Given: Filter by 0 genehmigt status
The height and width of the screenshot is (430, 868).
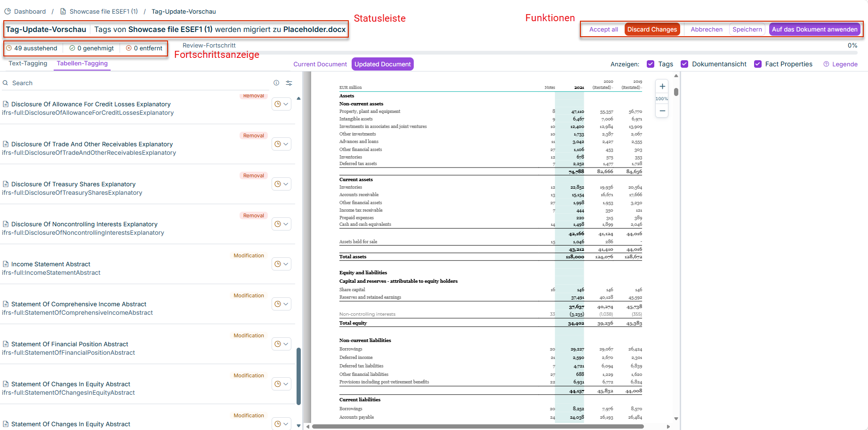Looking at the screenshot, I should 92,48.
